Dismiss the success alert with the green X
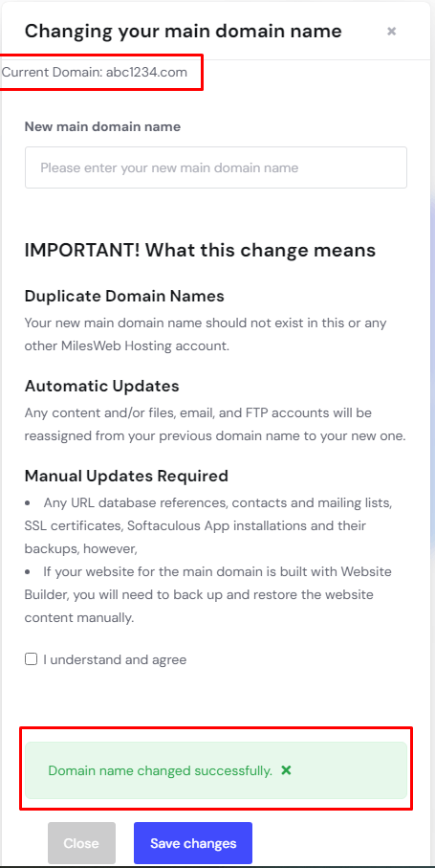 286,770
